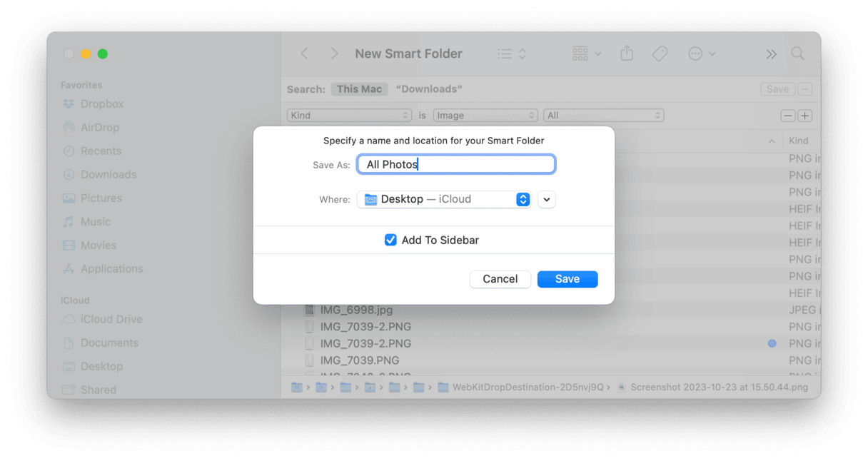The width and height of the screenshot is (868, 461).
Task: Open the list view switcher in toolbar
Action: point(512,54)
